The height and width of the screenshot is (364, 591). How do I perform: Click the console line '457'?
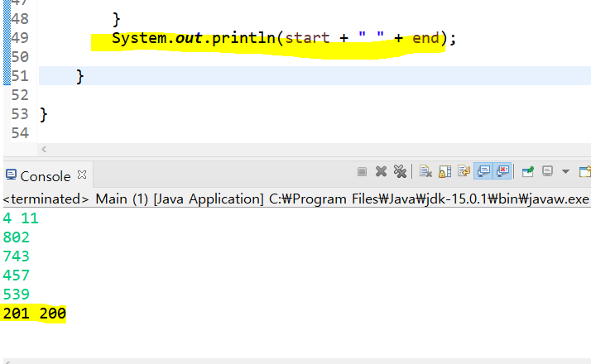tap(17, 275)
